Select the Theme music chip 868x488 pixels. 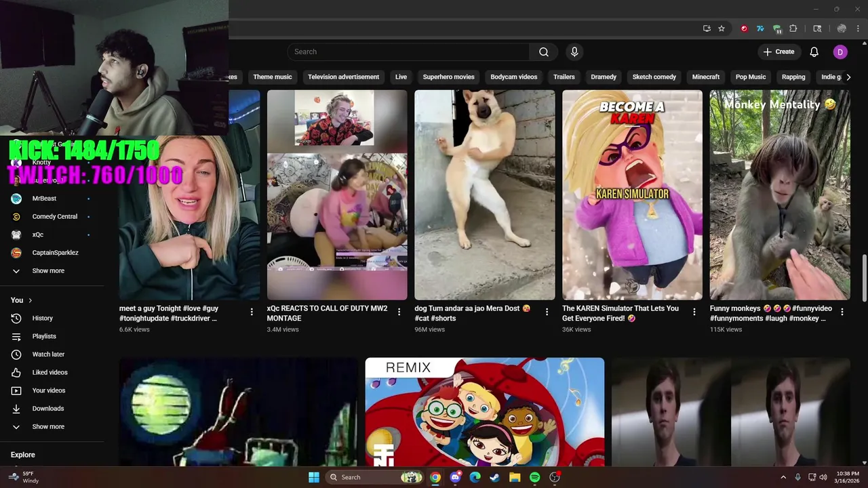click(x=273, y=77)
